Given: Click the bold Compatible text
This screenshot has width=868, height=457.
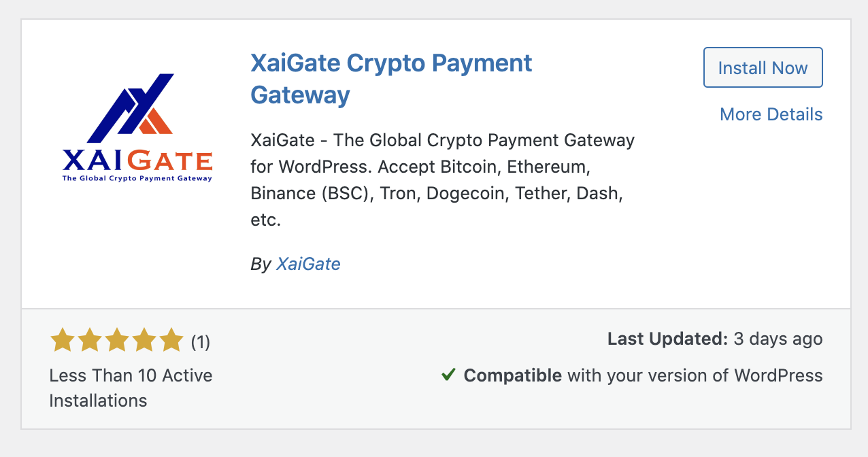Looking at the screenshot, I should [x=512, y=375].
